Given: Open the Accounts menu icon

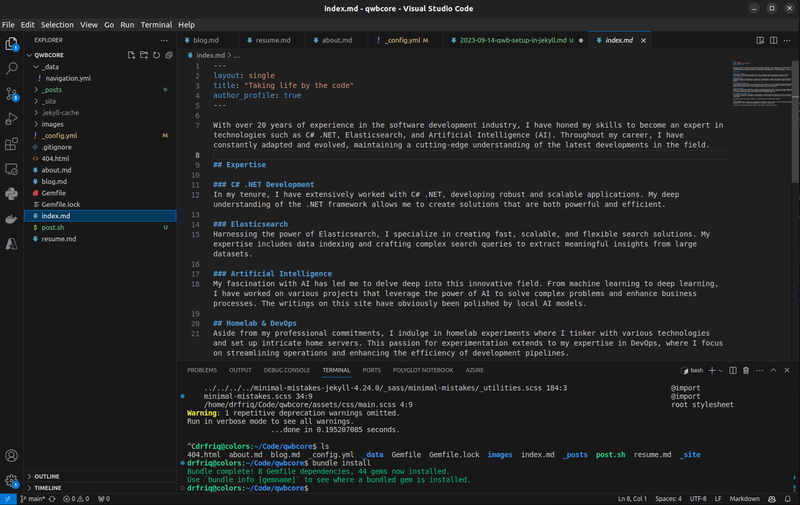Looking at the screenshot, I should [x=11, y=456].
